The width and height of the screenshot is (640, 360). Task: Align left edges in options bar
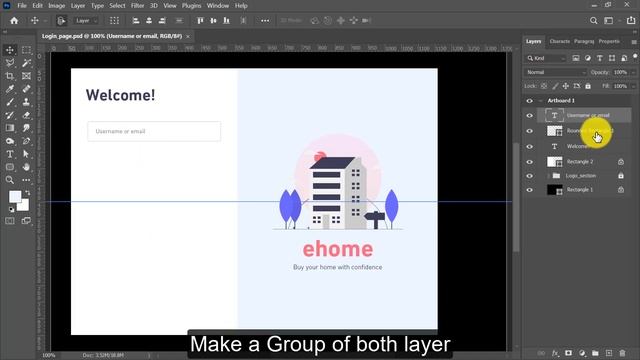pyautogui.click(x=136, y=20)
